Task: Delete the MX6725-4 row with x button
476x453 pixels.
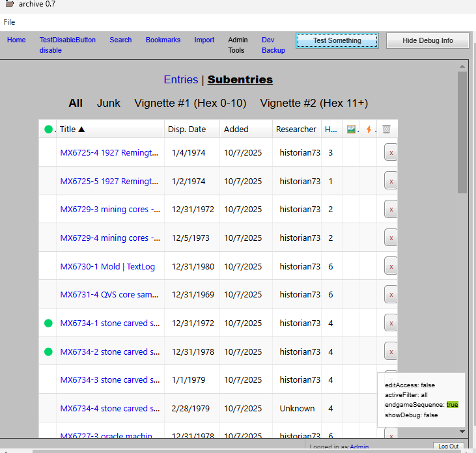Action: click(391, 153)
